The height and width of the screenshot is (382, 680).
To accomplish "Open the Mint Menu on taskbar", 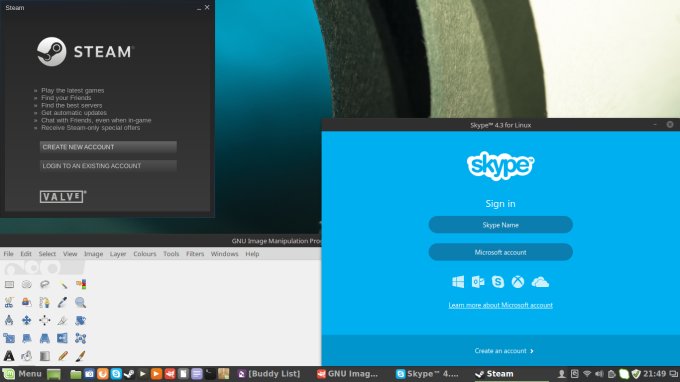I will [x=22, y=374].
